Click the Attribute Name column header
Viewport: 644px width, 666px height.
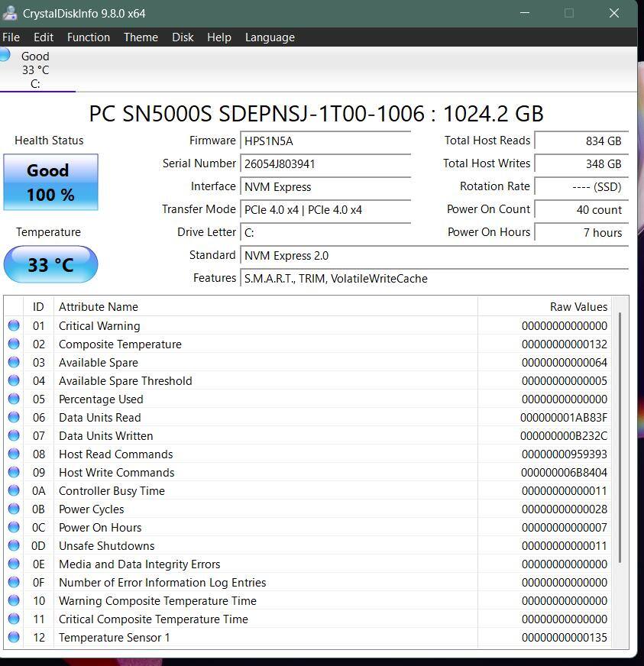click(266, 307)
